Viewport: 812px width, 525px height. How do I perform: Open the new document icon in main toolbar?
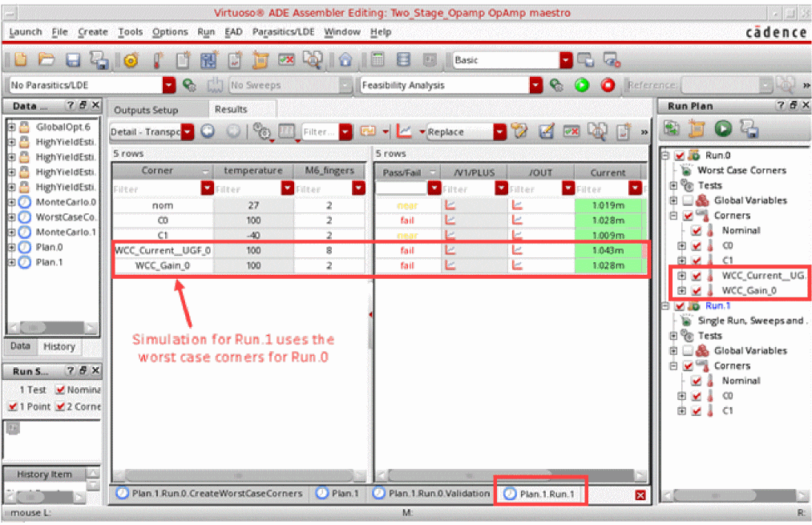[x=21, y=60]
